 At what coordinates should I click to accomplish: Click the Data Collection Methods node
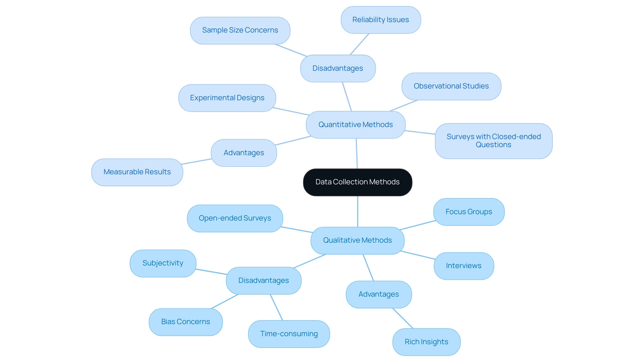click(x=357, y=182)
